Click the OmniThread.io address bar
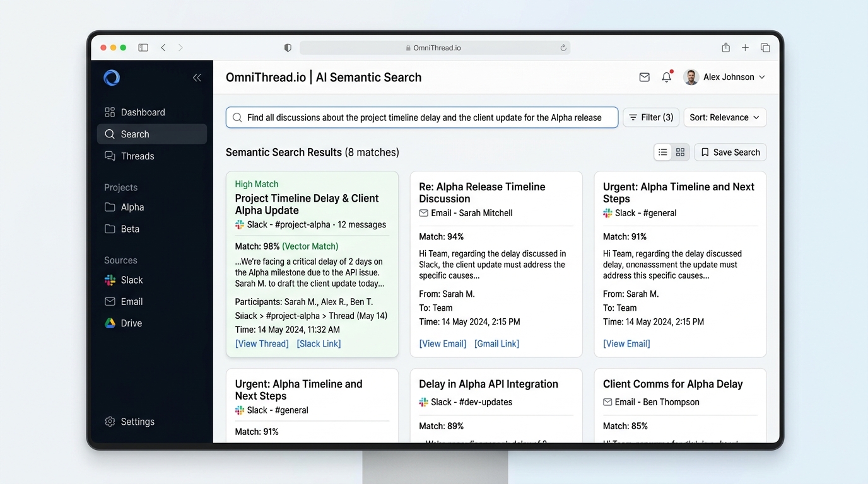The width and height of the screenshot is (868, 484). 435,48
